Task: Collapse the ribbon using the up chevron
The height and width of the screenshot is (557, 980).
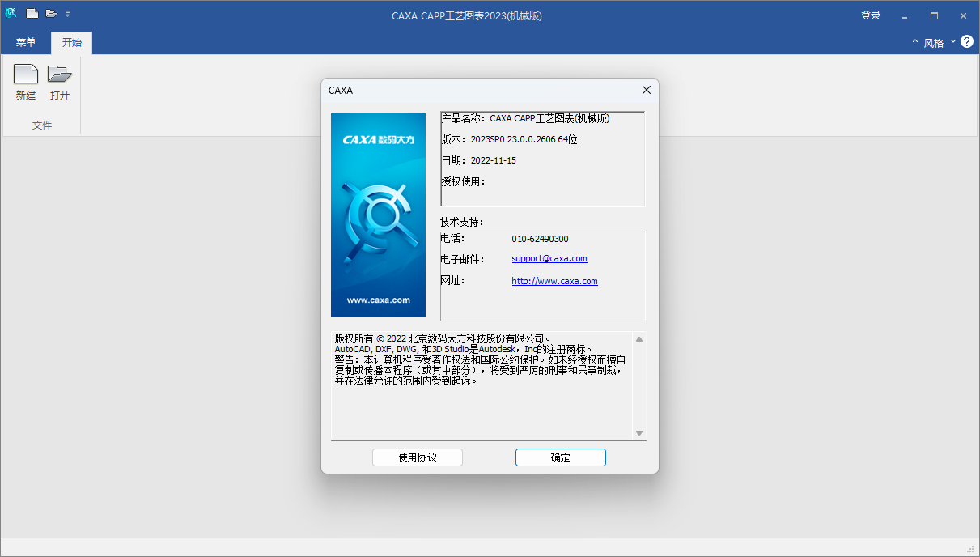Action: 915,42
